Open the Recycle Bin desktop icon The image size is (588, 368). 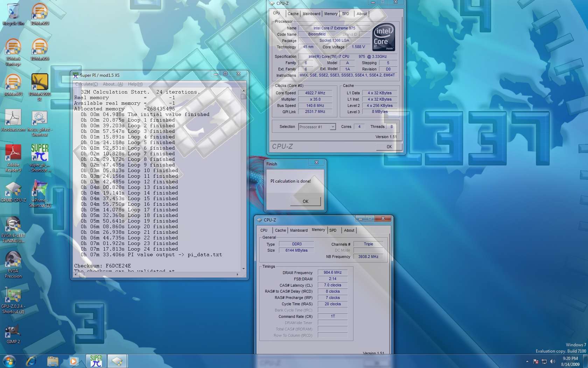(x=13, y=14)
